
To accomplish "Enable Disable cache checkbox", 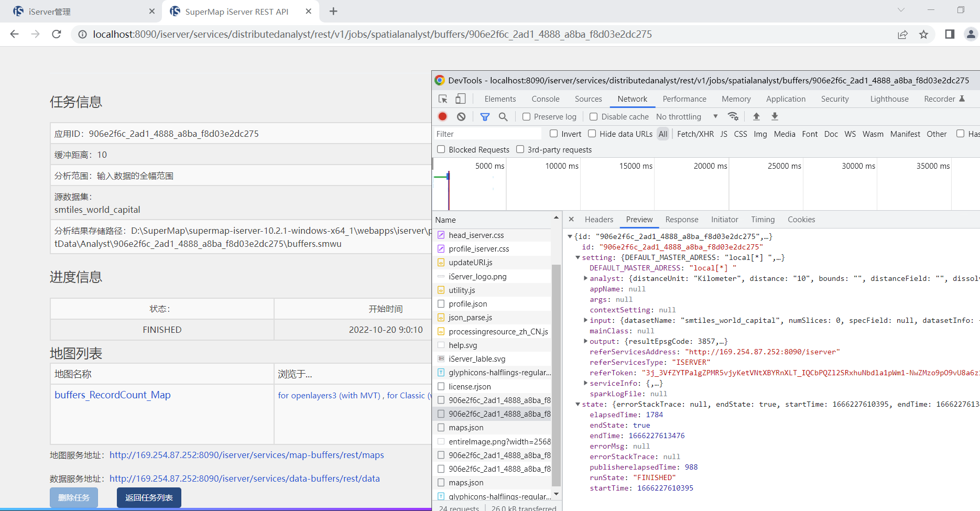I will tap(594, 116).
